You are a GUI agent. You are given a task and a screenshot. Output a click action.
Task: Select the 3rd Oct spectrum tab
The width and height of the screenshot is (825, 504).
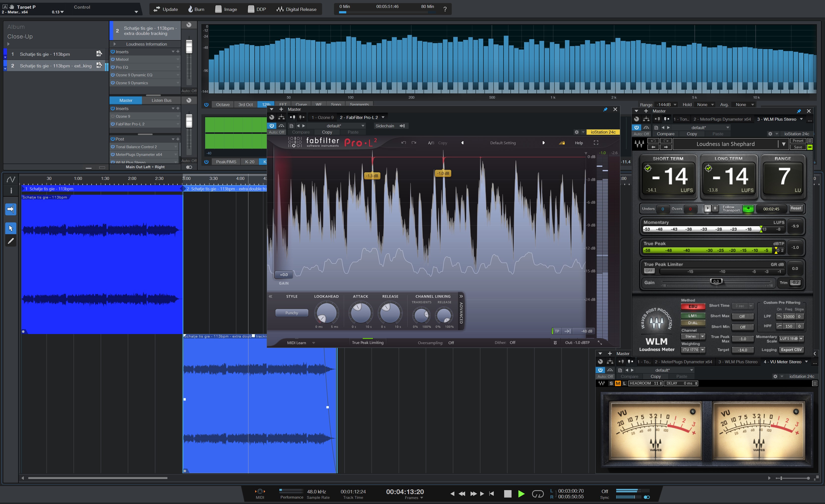(245, 105)
